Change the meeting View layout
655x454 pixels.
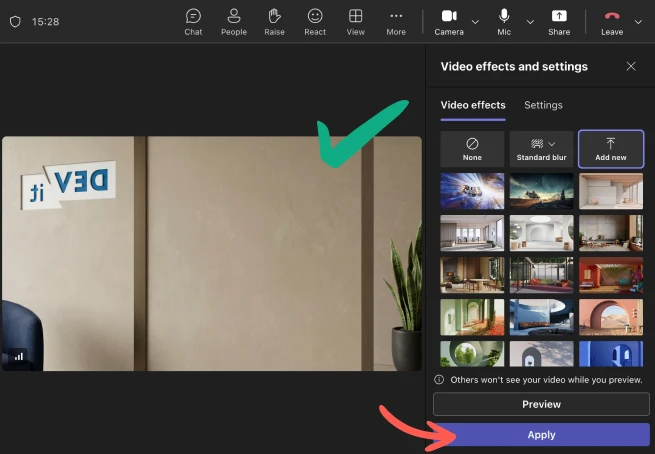pyautogui.click(x=355, y=22)
